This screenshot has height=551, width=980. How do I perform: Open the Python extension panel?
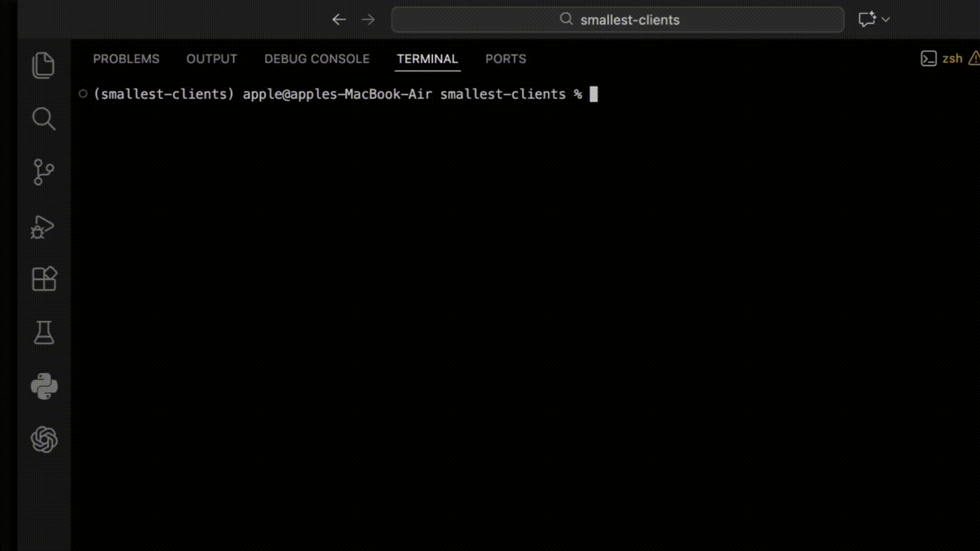(x=44, y=386)
